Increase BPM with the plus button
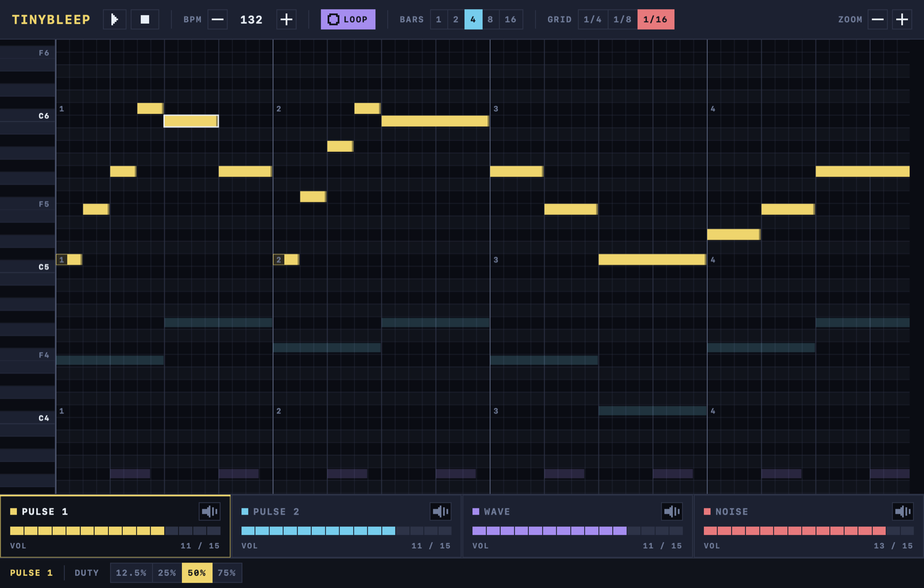This screenshot has width=924, height=588. (286, 20)
